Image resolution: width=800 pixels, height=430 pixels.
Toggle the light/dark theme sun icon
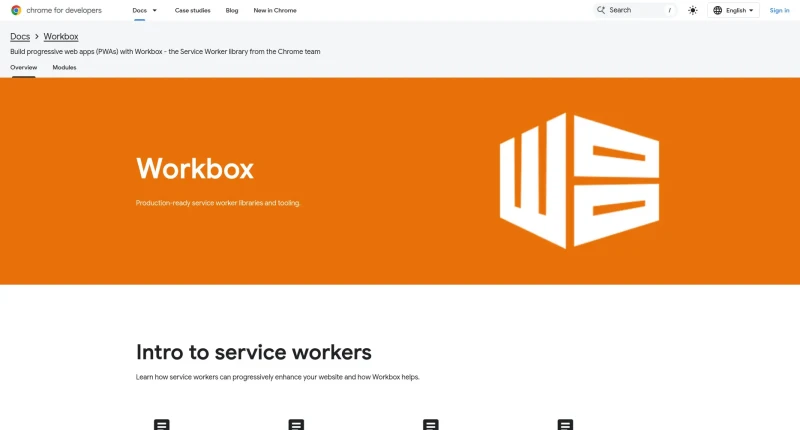[692, 10]
